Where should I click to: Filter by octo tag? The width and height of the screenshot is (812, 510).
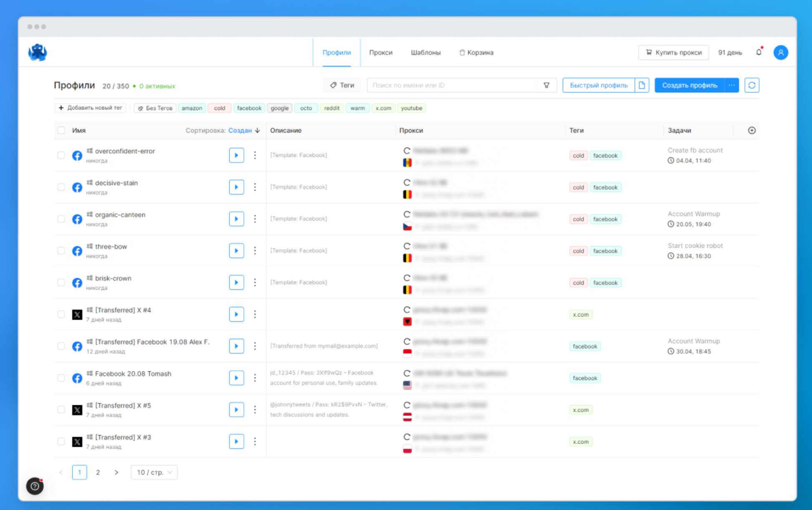306,108
